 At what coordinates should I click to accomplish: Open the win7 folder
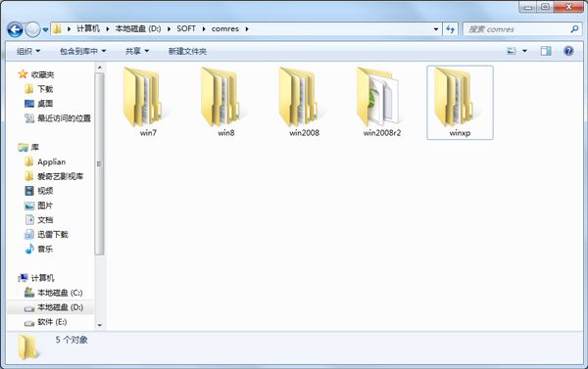[x=147, y=101]
